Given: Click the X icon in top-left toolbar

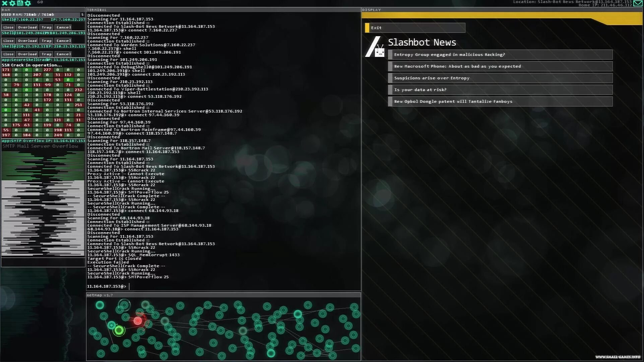Looking at the screenshot, I should (4, 3).
